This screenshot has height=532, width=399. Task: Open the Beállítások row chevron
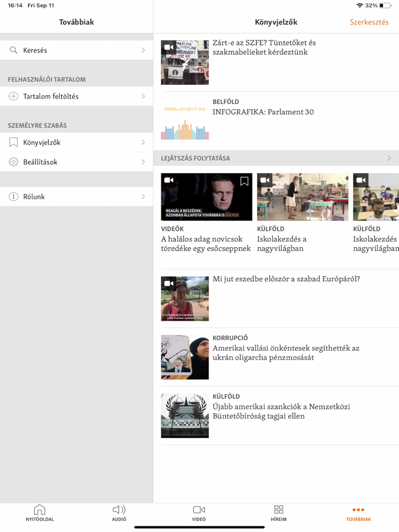(143, 162)
